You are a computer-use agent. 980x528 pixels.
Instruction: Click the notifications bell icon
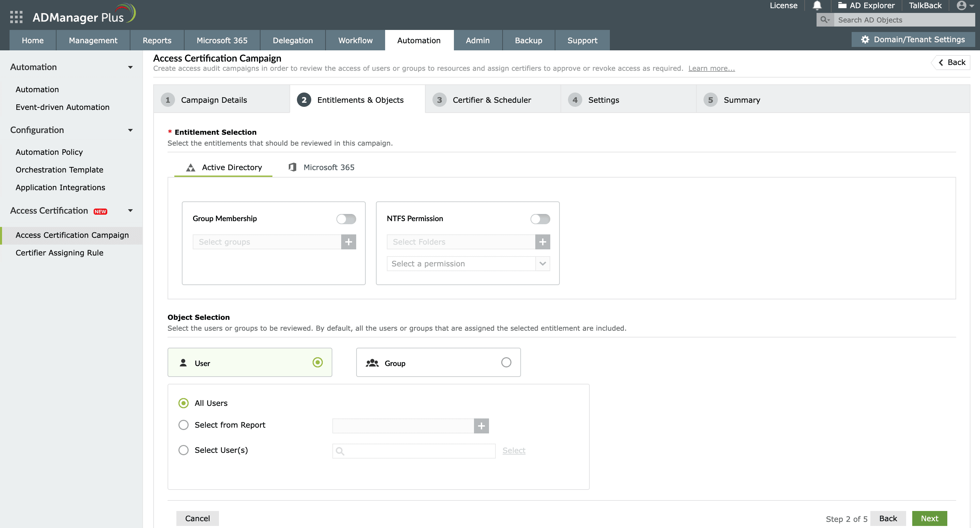pos(817,5)
